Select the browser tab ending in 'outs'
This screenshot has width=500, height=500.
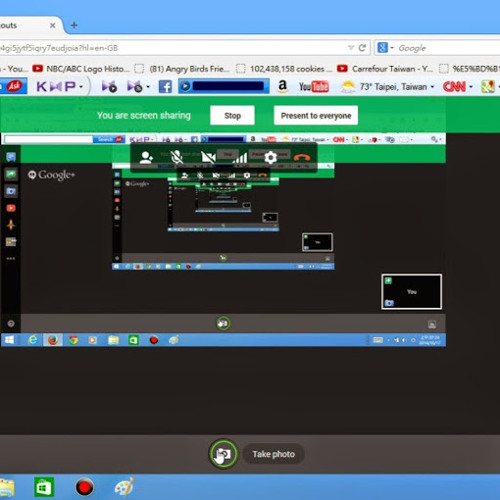30,25
